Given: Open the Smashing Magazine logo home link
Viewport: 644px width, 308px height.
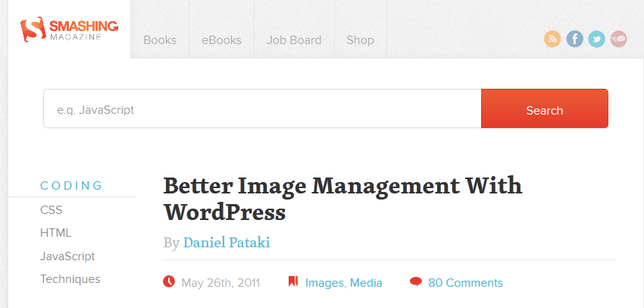Looking at the screenshot, I should (x=70, y=30).
